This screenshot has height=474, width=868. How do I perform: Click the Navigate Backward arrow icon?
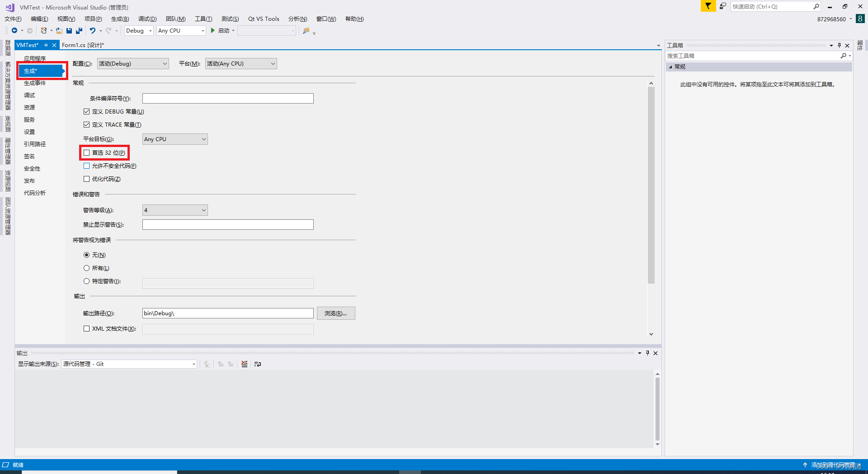pyautogui.click(x=14, y=30)
